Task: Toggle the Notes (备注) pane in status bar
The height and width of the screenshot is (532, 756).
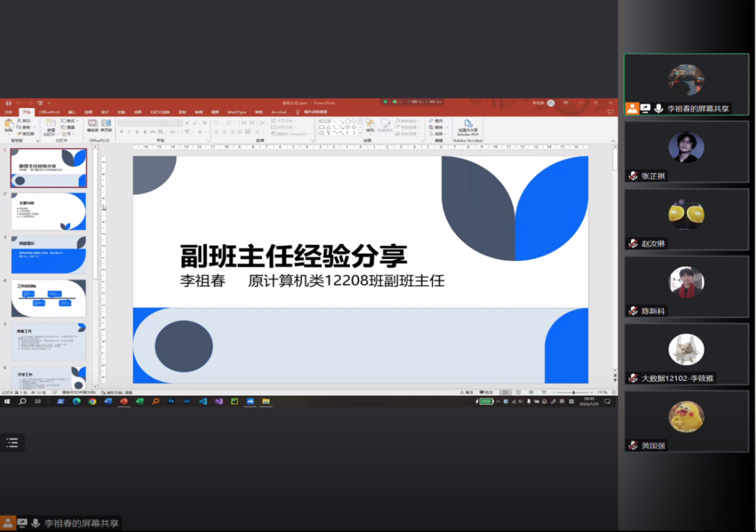Action: tap(468, 392)
